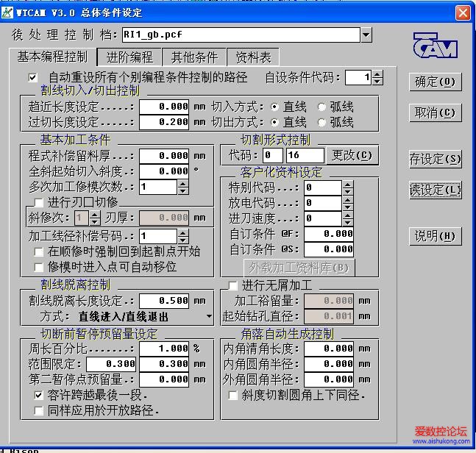Select 弧线 for 切入方式
Viewport: 476px width, 453px height.
[x=322, y=107]
